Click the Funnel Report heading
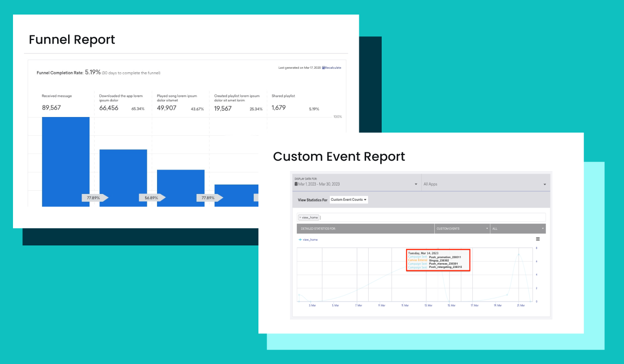Viewport: 624px width, 364px height. pyautogui.click(x=72, y=40)
